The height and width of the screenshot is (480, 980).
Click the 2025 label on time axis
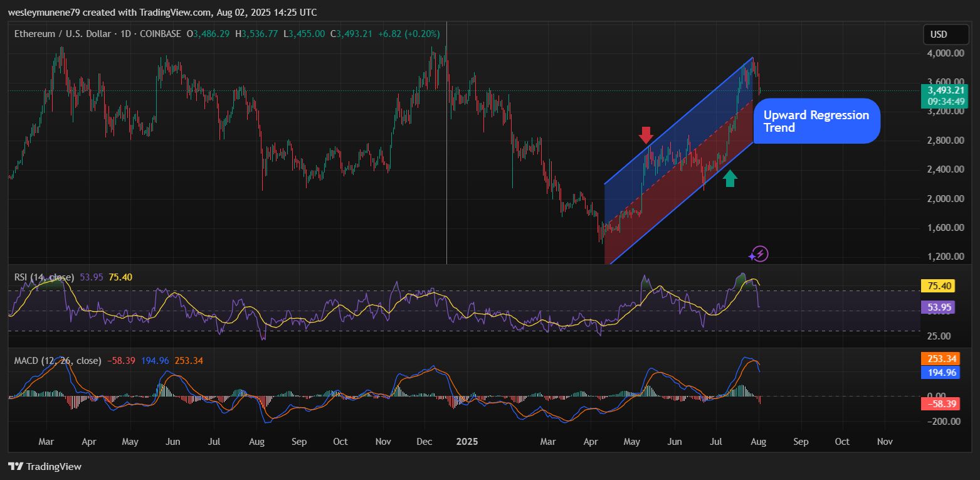click(x=467, y=442)
